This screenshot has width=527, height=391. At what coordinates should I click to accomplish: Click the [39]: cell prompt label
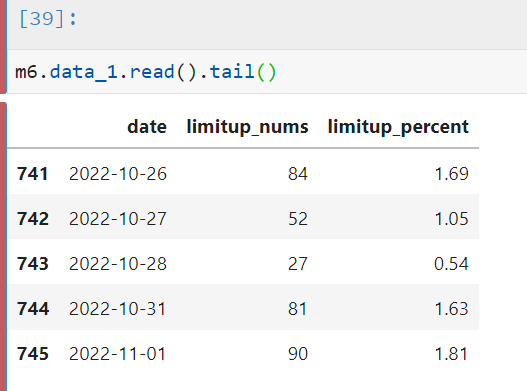tap(48, 18)
